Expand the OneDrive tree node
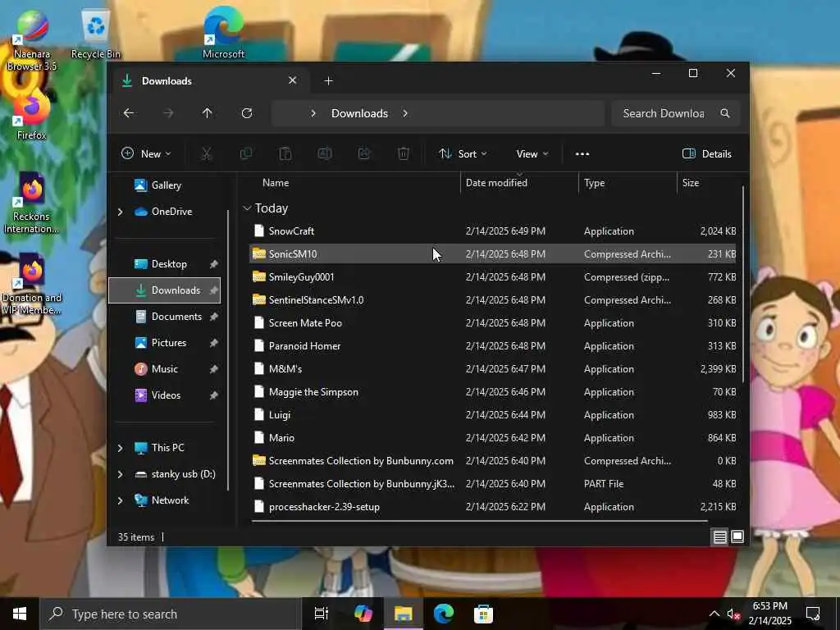840x630 pixels. (120, 212)
